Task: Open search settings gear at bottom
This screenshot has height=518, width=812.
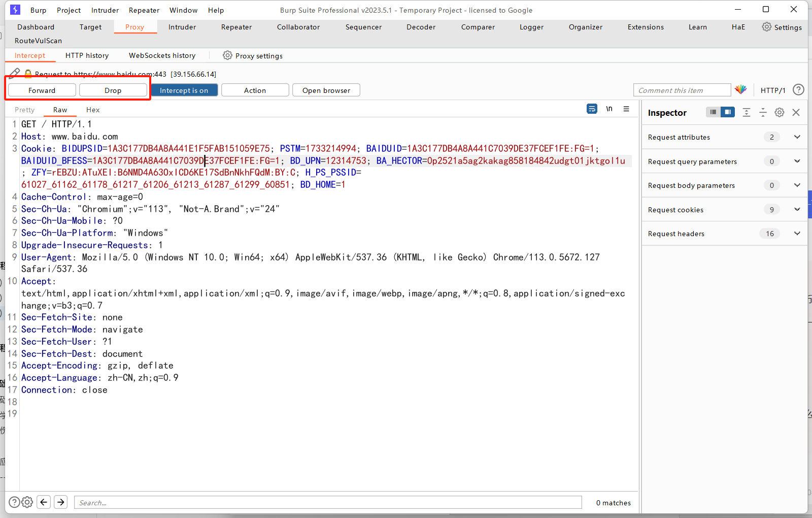Action: click(x=27, y=502)
